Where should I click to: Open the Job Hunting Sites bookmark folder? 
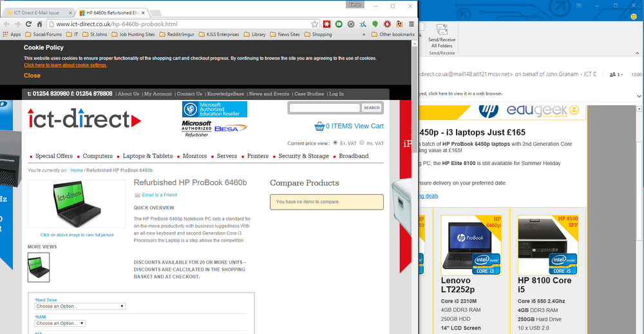pos(133,35)
